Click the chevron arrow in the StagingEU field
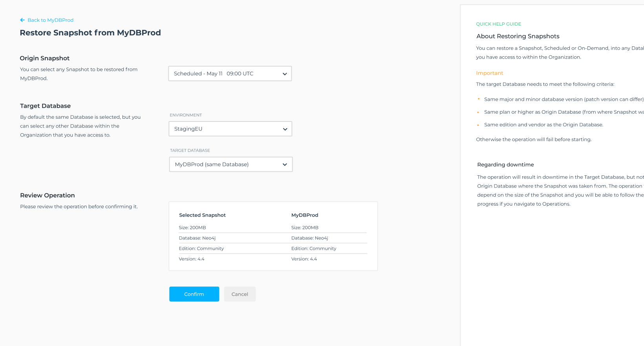The height and width of the screenshot is (346, 644). point(285,129)
